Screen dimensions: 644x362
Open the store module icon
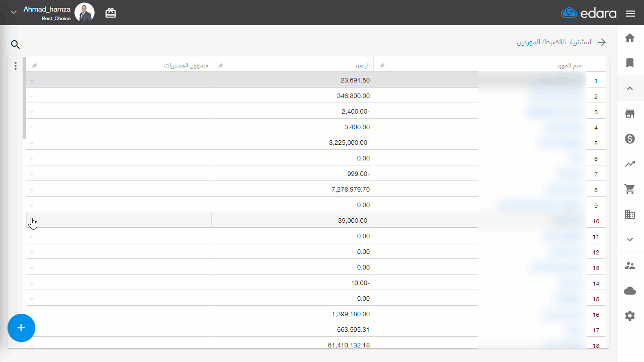630,114
